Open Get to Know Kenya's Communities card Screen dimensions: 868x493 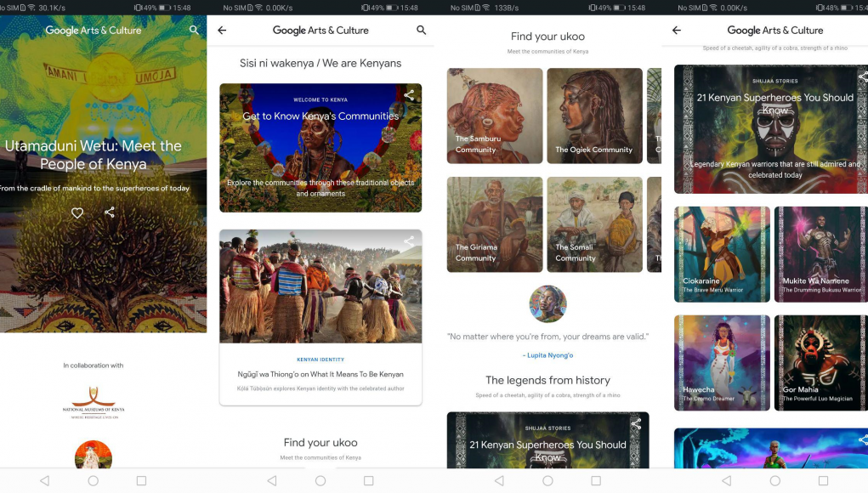click(321, 148)
